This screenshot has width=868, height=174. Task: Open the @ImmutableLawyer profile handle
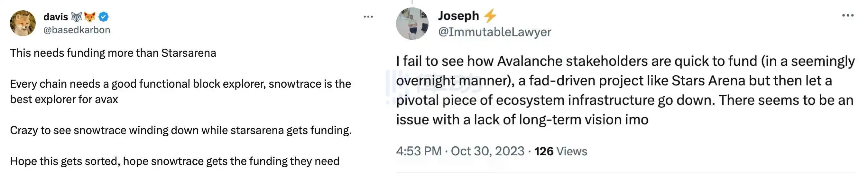[494, 32]
